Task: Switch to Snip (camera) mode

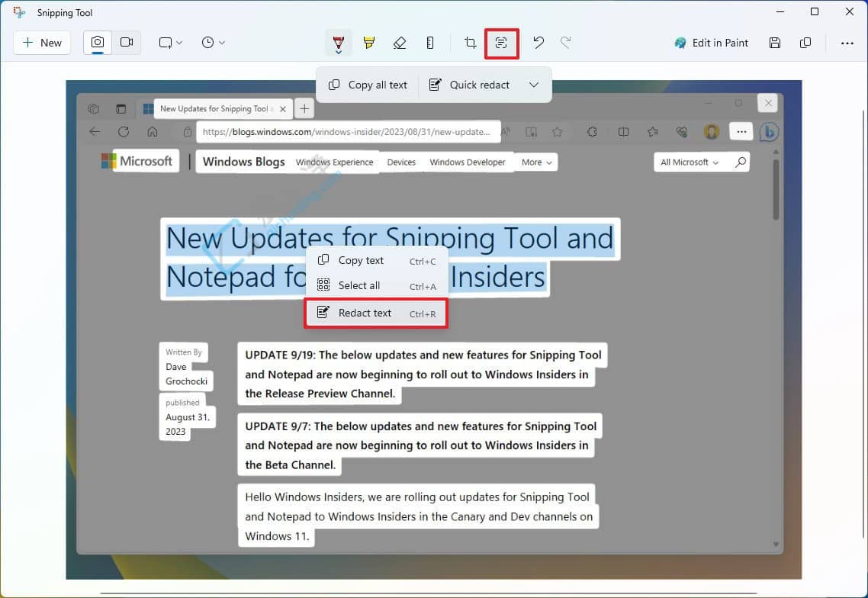Action: [x=98, y=43]
